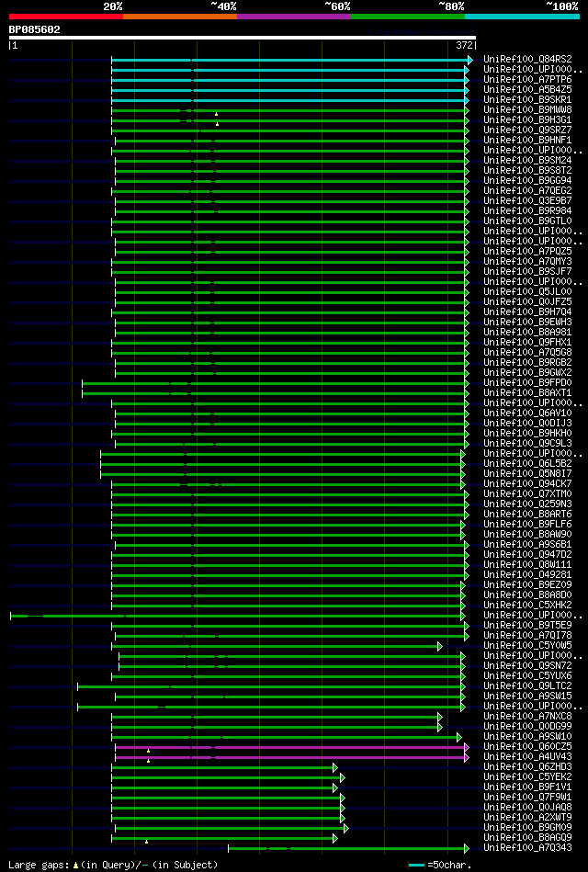Click the arrowhead ending the Q84RS2 alignment
Image resolution: width=588 pixels, height=872 pixels.
click(x=470, y=60)
